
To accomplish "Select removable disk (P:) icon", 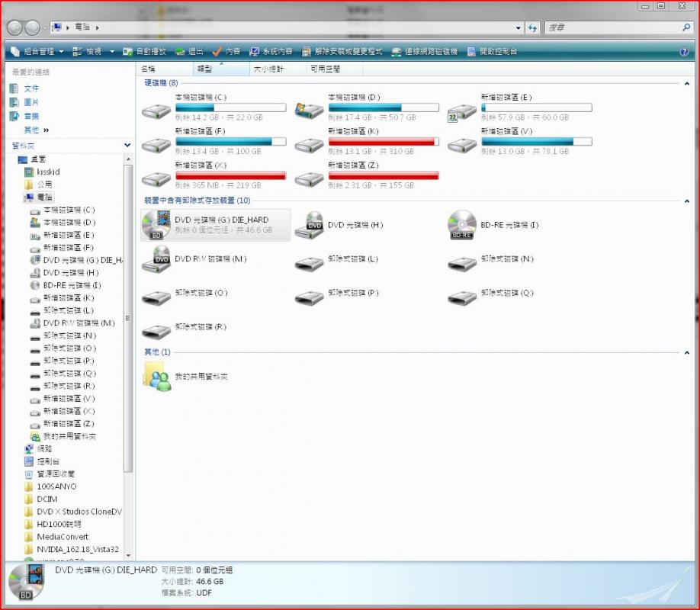I will tap(309, 297).
